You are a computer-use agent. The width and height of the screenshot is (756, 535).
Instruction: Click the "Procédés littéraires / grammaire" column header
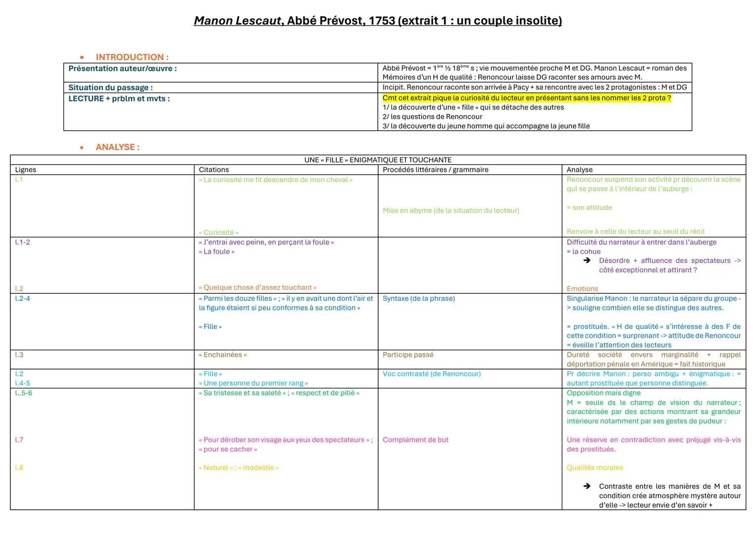point(435,169)
